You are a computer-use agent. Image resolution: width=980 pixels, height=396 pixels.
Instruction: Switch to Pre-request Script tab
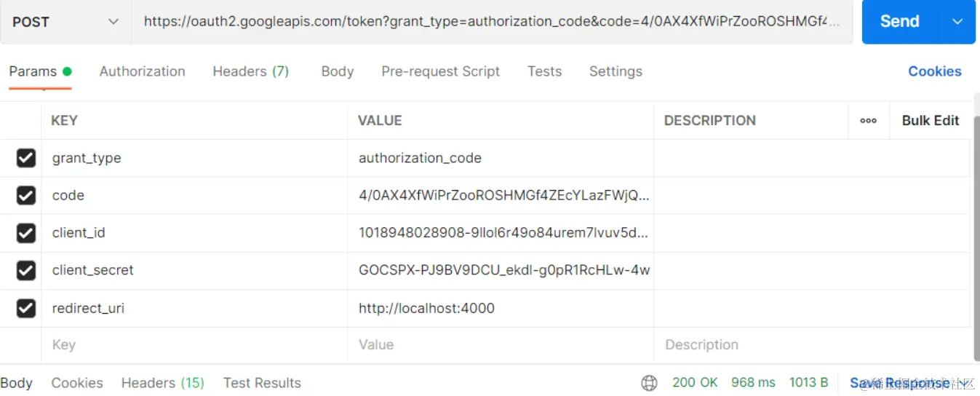[441, 71]
